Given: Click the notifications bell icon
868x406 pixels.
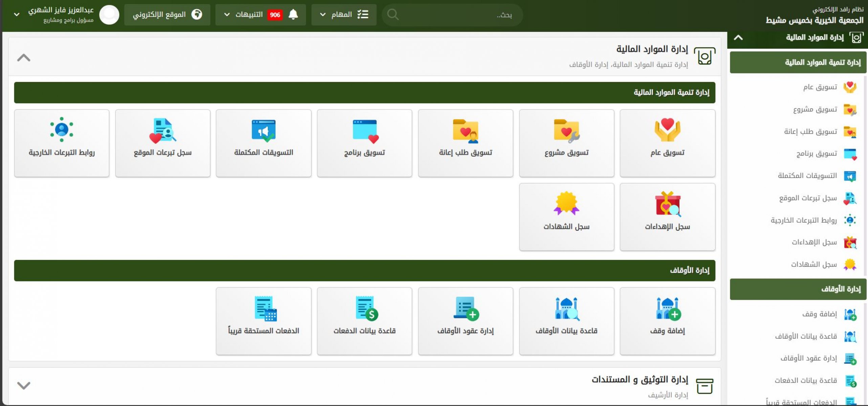Looking at the screenshot, I should click(x=293, y=15).
